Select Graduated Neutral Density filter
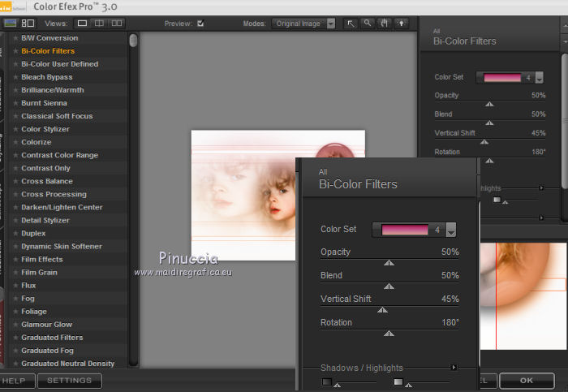The image size is (568, 392). point(67,364)
